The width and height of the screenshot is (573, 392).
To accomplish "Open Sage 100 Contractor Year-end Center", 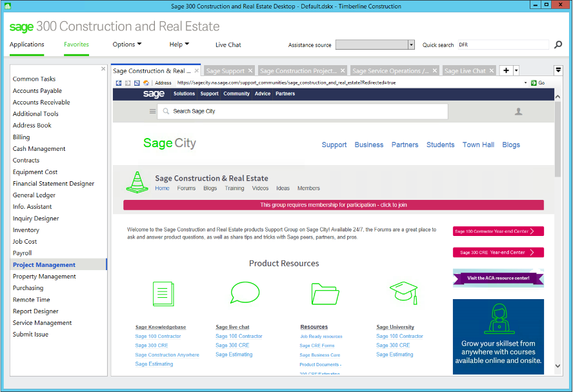I will (x=498, y=231).
